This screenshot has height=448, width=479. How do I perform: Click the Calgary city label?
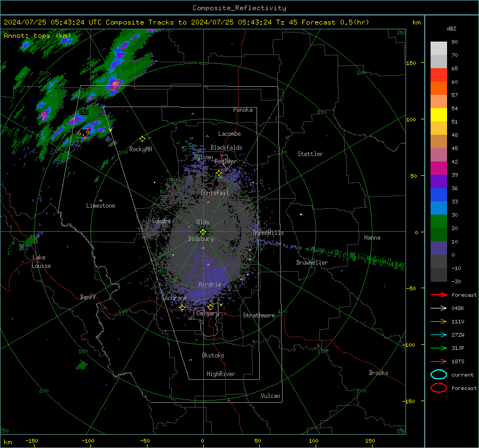[208, 313]
